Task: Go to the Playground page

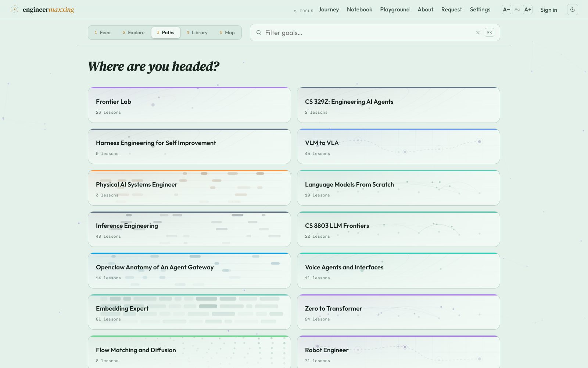Action: [395, 10]
